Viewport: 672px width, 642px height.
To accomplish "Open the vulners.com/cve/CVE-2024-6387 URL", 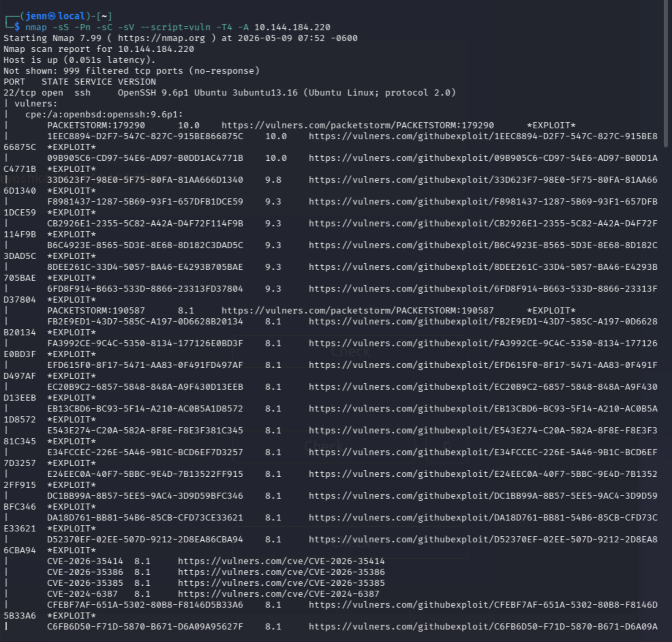I will [x=279, y=594].
